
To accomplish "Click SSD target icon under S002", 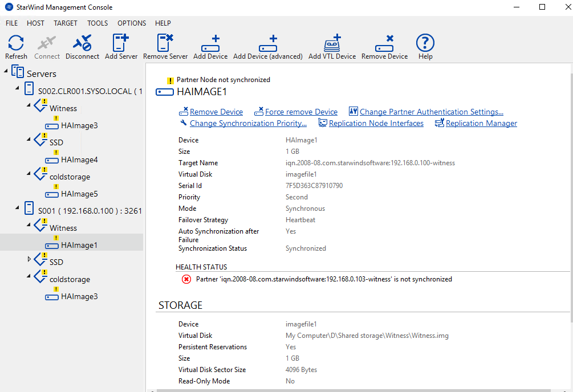I will 40,139.
